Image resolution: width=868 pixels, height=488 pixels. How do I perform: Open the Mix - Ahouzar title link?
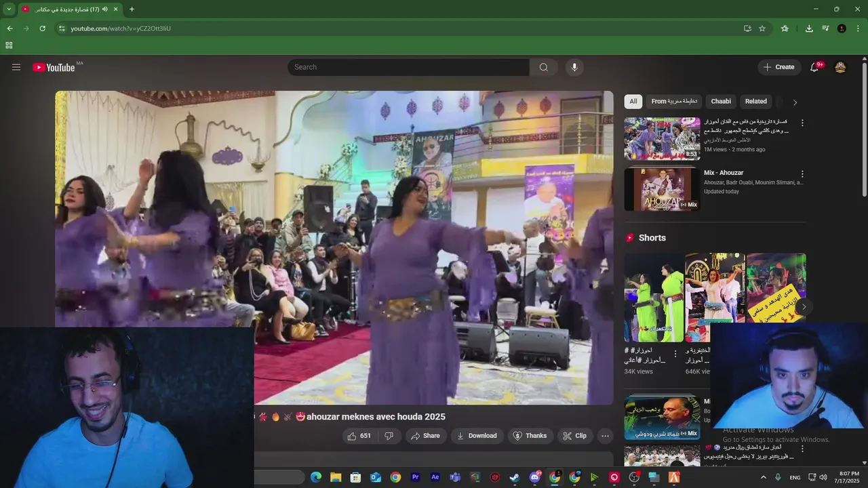click(724, 173)
